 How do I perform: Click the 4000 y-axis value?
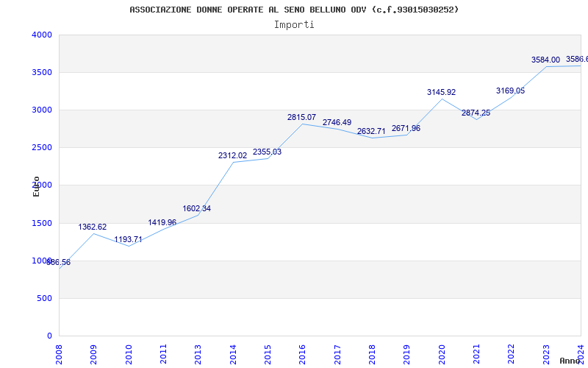coord(42,35)
